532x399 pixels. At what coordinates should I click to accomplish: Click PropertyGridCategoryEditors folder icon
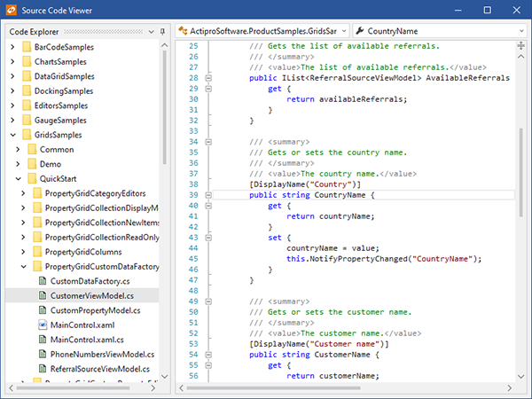(37, 193)
